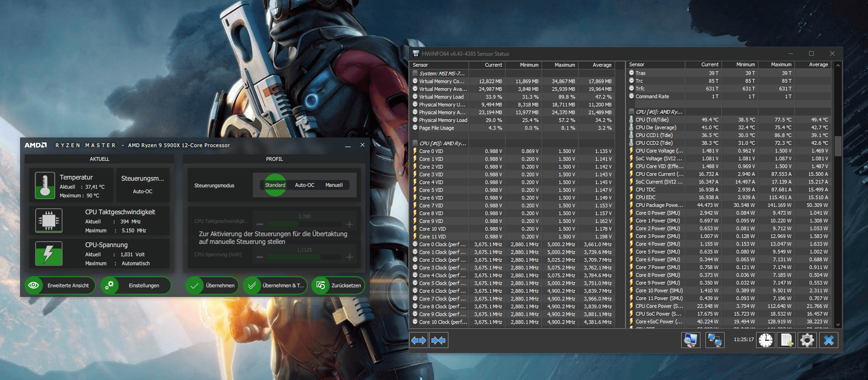Select the Trc row in HWiNFO
868x380 pixels.
click(729, 81)
